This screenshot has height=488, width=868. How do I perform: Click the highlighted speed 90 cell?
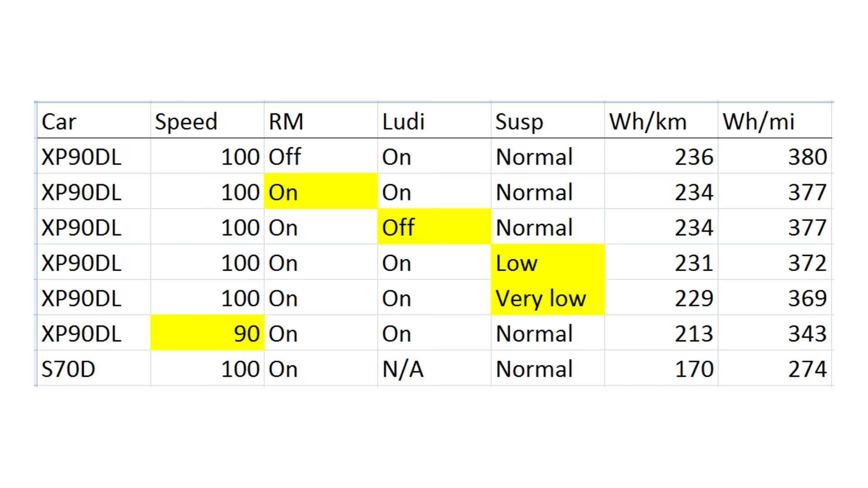pyautogui.click(x=207, y=333)
